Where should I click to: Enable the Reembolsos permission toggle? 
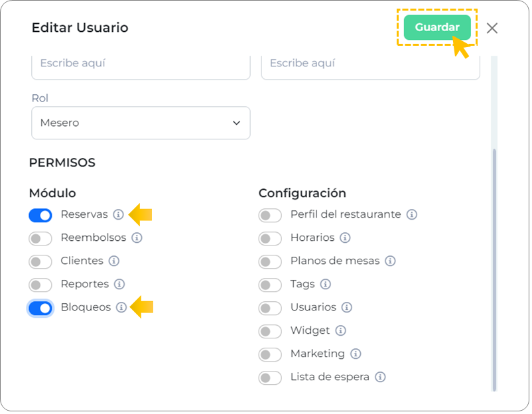[40, 238]
